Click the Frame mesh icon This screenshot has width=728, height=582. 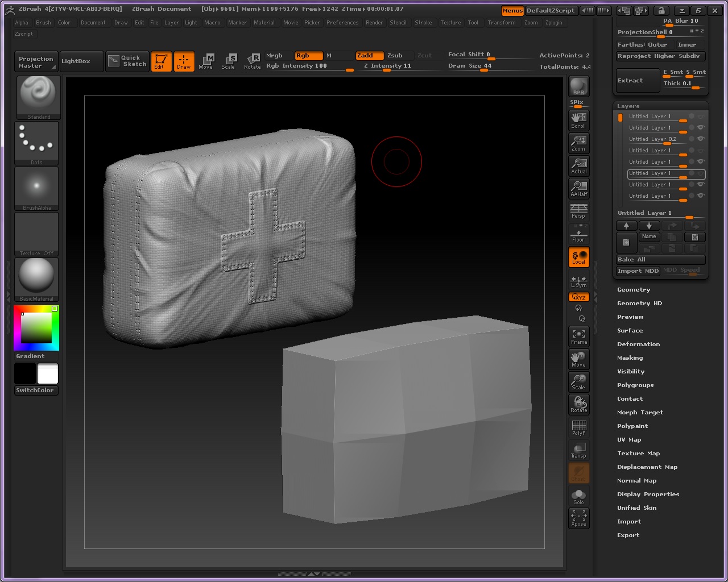pyautogui.click(x=578, y=336)
